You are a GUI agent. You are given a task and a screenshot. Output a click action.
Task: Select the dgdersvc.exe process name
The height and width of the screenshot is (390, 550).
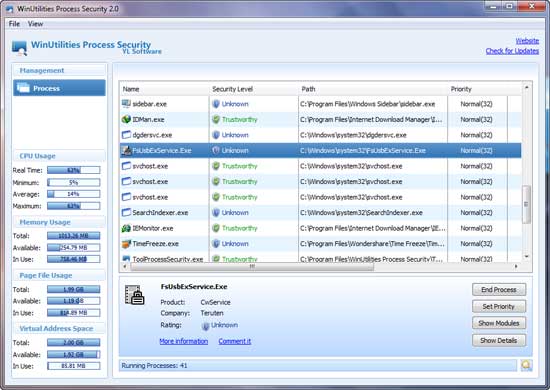(x=152, y=135)
